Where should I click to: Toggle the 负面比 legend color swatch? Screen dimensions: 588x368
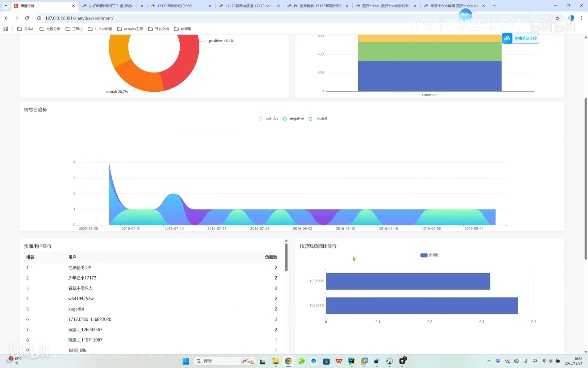[424, 255]
